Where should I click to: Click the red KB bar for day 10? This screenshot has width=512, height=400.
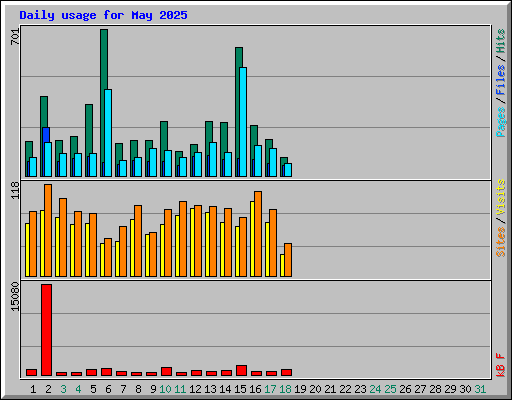[x=166, y=372]
